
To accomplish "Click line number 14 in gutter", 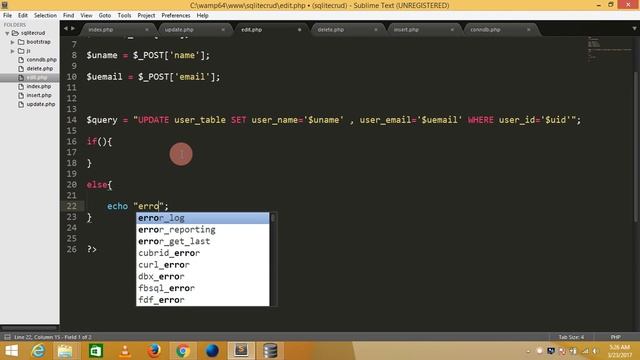I will coord(71,120).
